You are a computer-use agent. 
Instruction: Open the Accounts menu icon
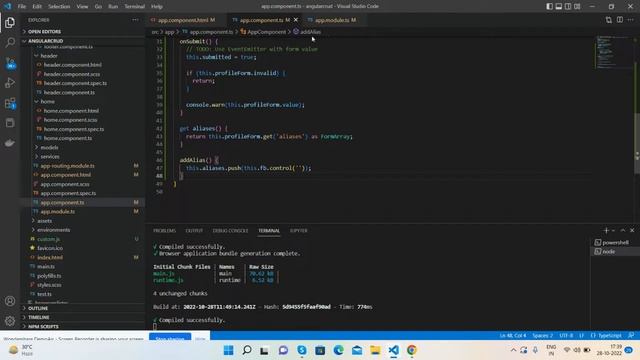coord(10,301)
